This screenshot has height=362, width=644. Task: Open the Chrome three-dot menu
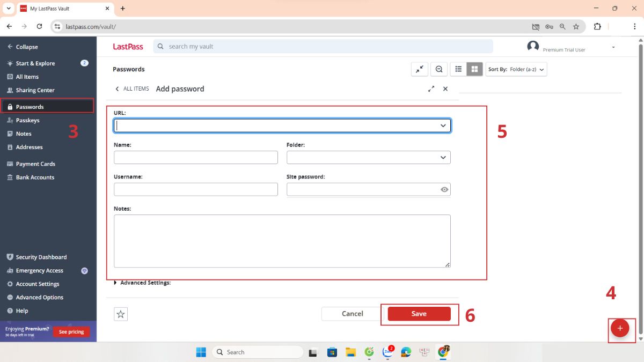coord(635,26)
